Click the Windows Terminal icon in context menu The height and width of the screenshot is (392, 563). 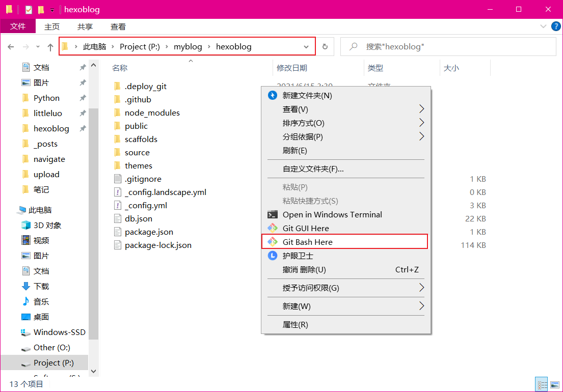(x=273, y=214)
